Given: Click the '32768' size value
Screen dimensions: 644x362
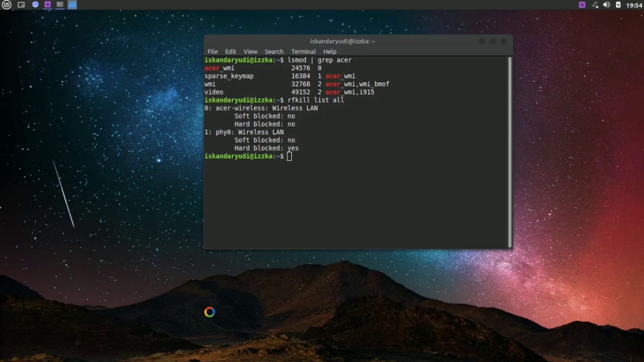Looking at the screenshot, I should pyautogui.click(x=301, y=84).
